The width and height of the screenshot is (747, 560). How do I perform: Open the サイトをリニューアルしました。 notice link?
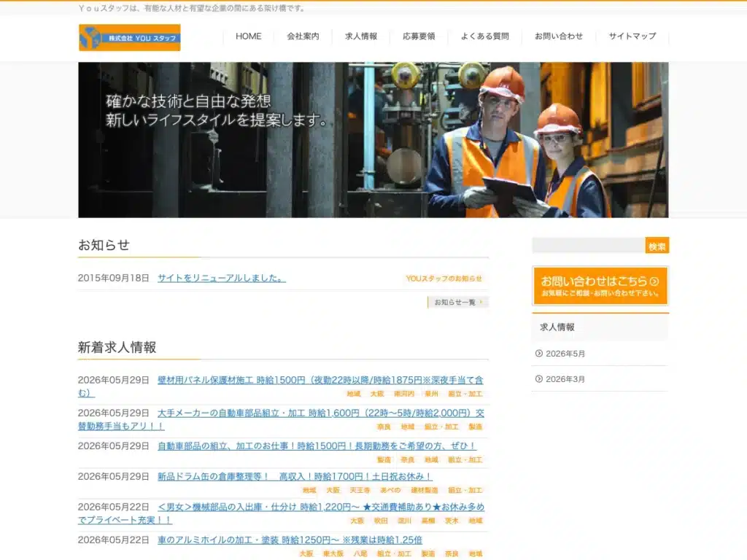tap(222, 278)
